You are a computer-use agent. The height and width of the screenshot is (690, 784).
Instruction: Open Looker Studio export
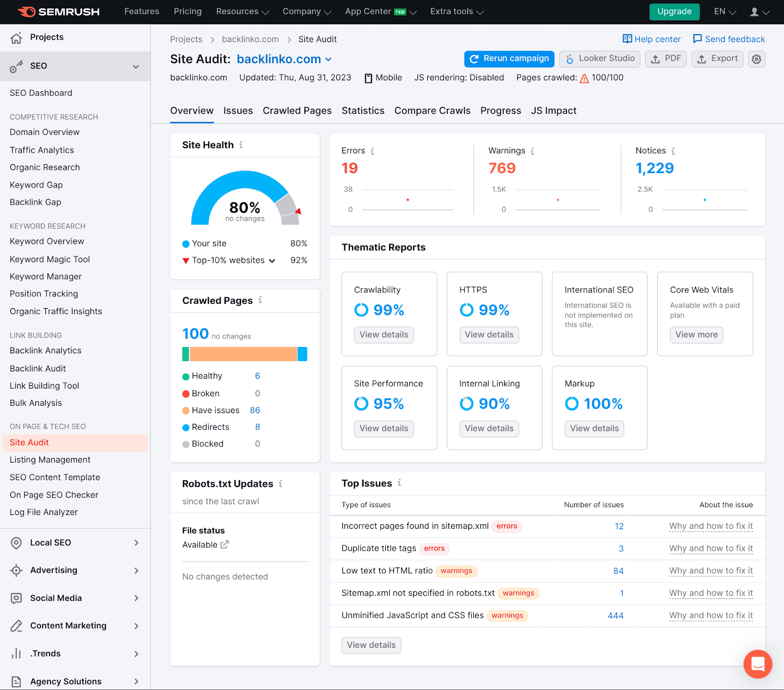click(x=600, y=59)
